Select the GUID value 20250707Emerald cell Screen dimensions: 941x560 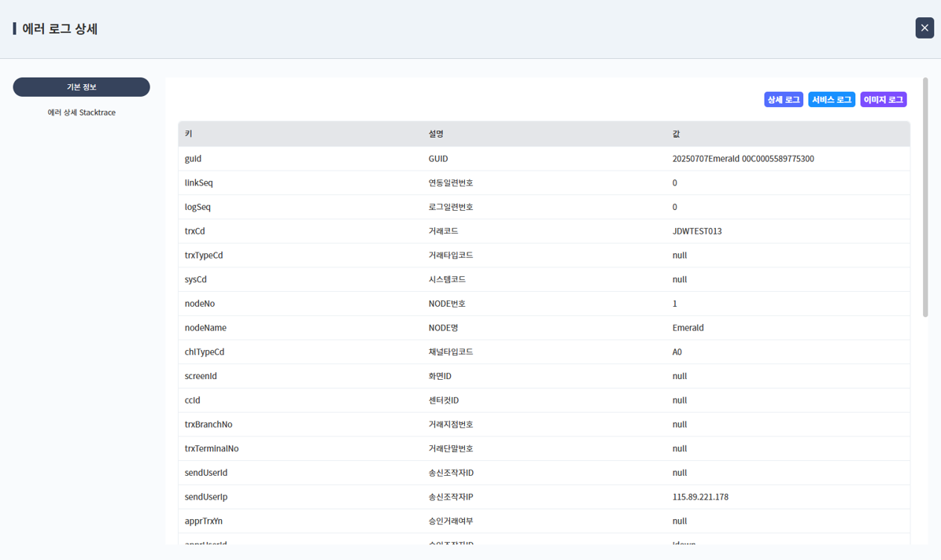coord(743,159)
